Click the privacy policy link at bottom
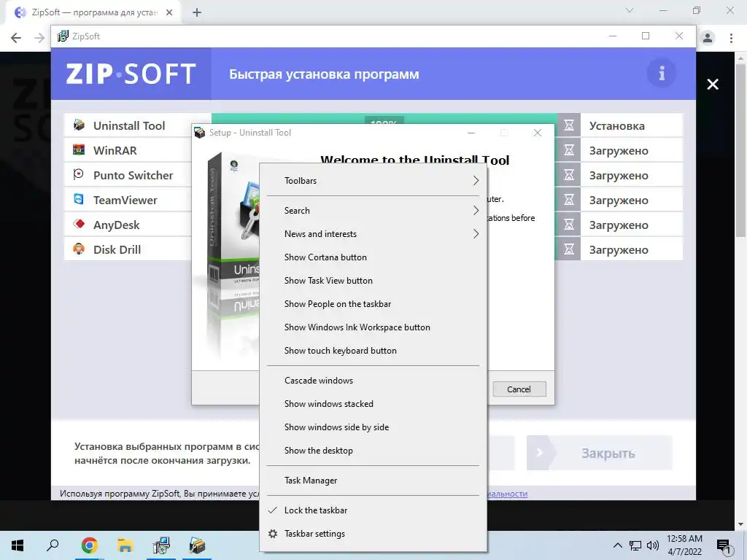The image size is (747, 560). (508, 494)
